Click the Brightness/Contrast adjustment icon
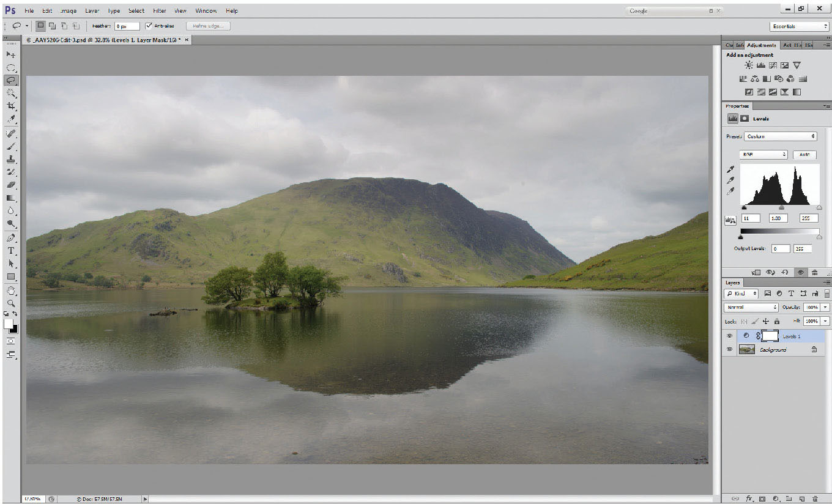 point(749,65)
